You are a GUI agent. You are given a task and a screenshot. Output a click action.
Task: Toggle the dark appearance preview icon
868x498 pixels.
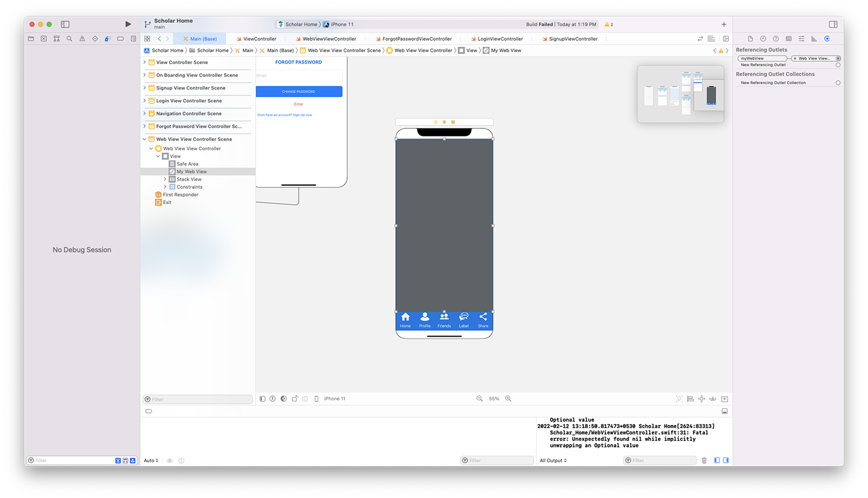283,399
